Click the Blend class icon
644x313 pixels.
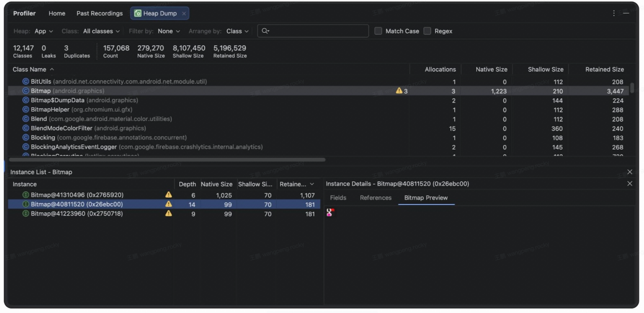26,119
